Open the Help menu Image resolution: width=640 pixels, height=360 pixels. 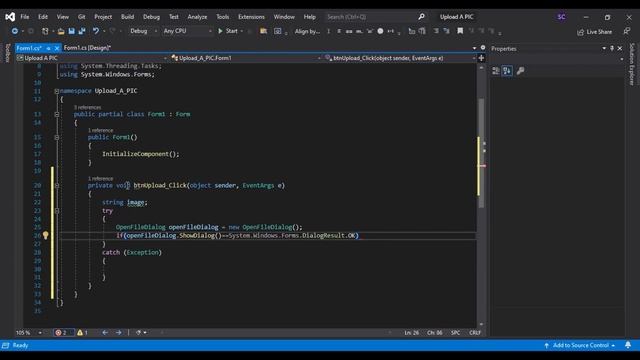pyautogui.click(x=310, y=17)
